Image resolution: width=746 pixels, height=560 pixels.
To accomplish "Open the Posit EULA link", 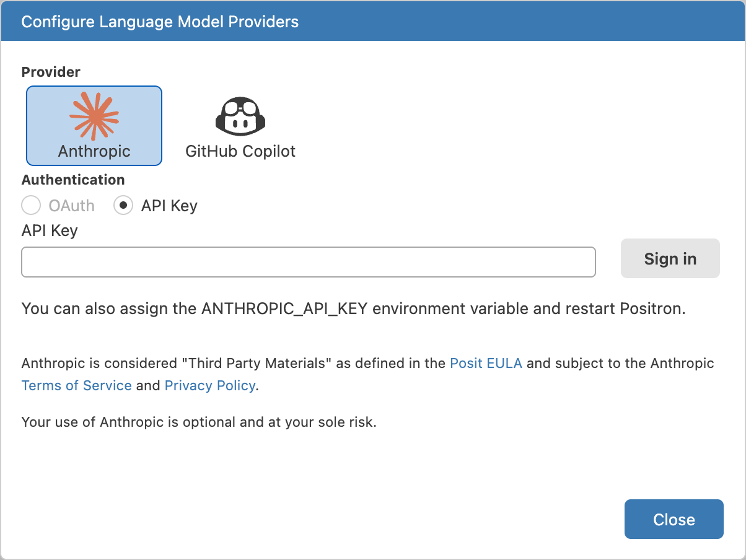I will tap(486, 363).
